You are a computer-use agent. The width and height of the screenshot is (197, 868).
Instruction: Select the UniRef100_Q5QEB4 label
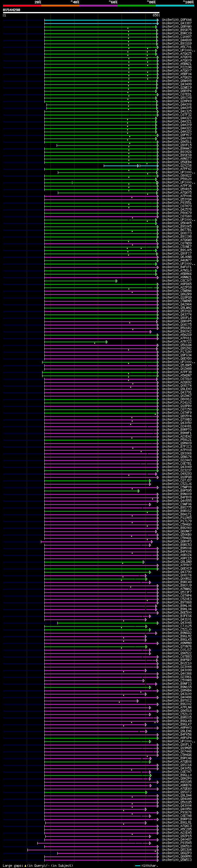coord(177,162)
